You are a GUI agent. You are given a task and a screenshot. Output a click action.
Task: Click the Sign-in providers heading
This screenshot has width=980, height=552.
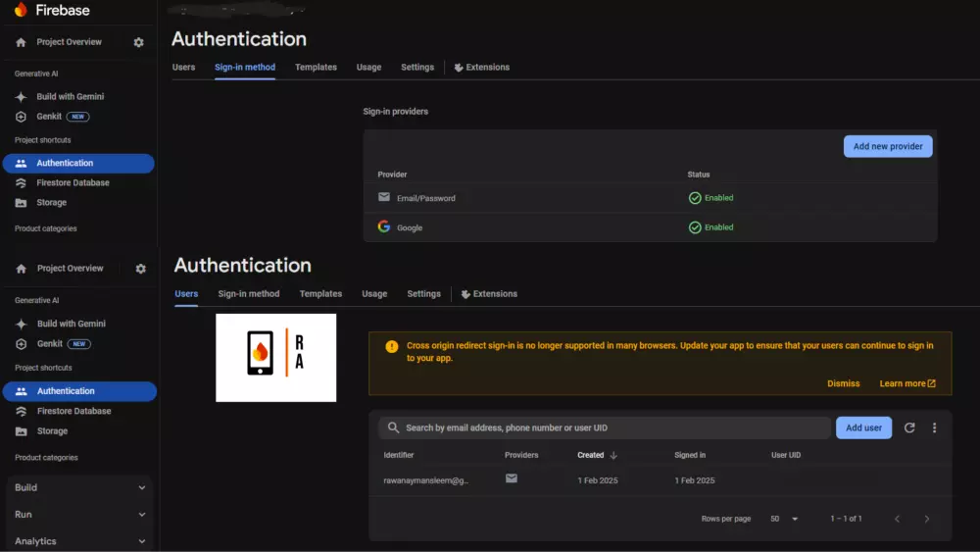click(x=396, y=111)
